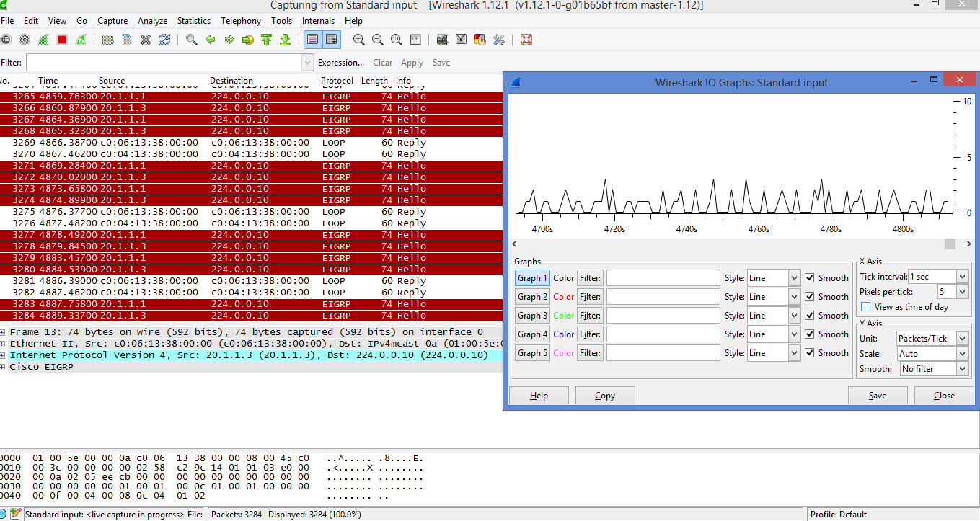Screen dimensions: 980x521
Task: Open the capture options icon
Action: [x=25, y=40]
